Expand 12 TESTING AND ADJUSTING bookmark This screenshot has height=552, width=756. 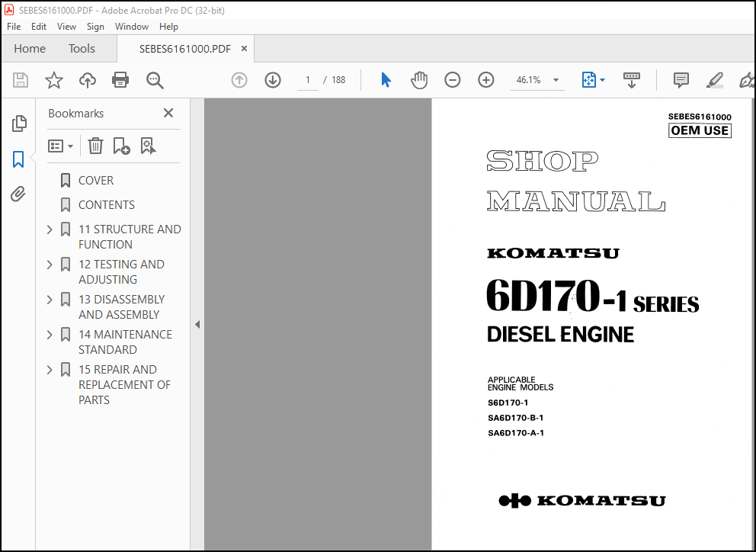click(x=50, y=265)
